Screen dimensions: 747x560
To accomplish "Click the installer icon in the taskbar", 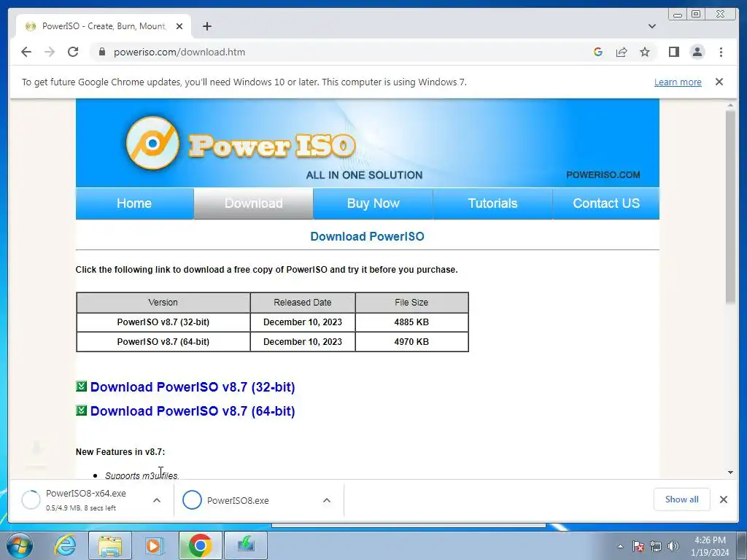I will pyautogui.click(x=246, y=545).
